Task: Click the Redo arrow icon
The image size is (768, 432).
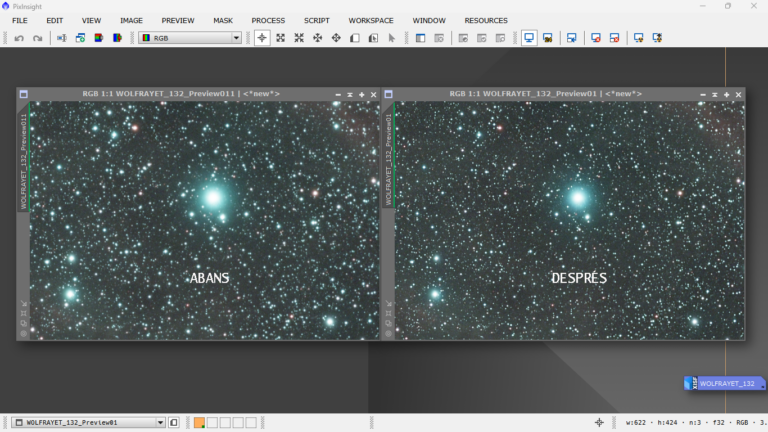Action: pos(38,38)
